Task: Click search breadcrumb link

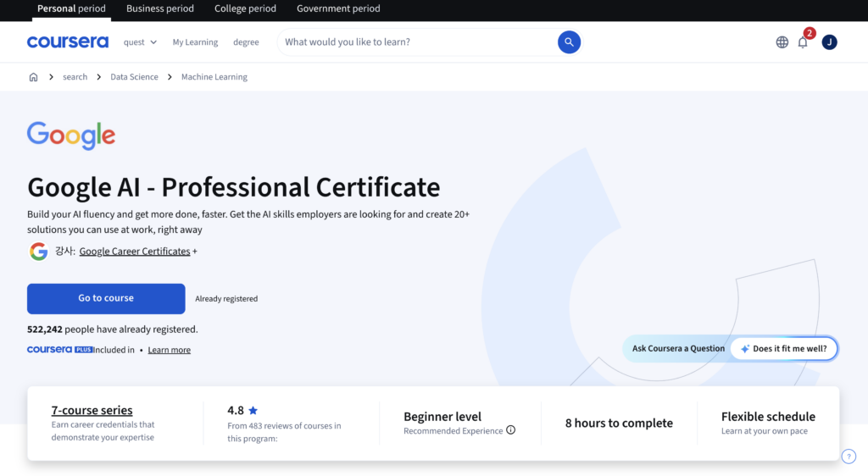Action: [x=75, y=77]
